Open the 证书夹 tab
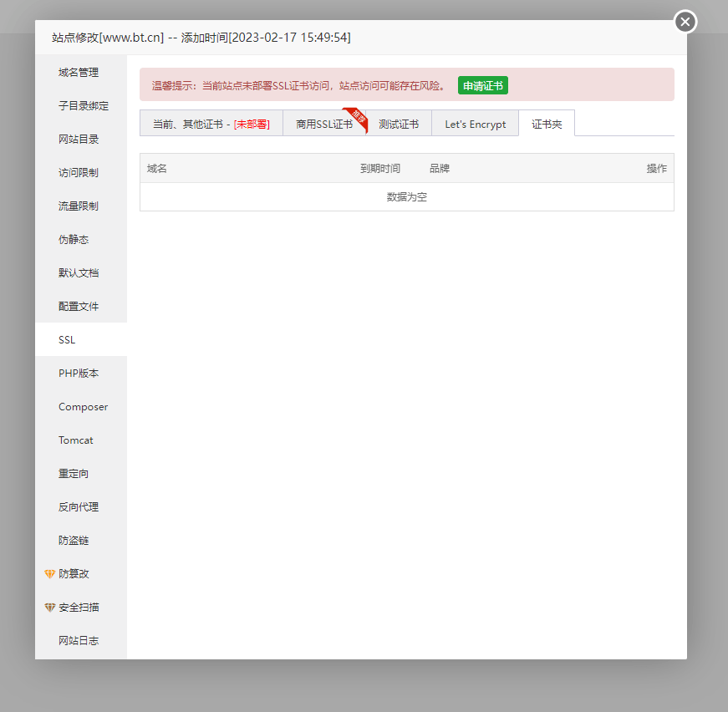This screenshot has height=712, width=728. (x=547, y=124)
